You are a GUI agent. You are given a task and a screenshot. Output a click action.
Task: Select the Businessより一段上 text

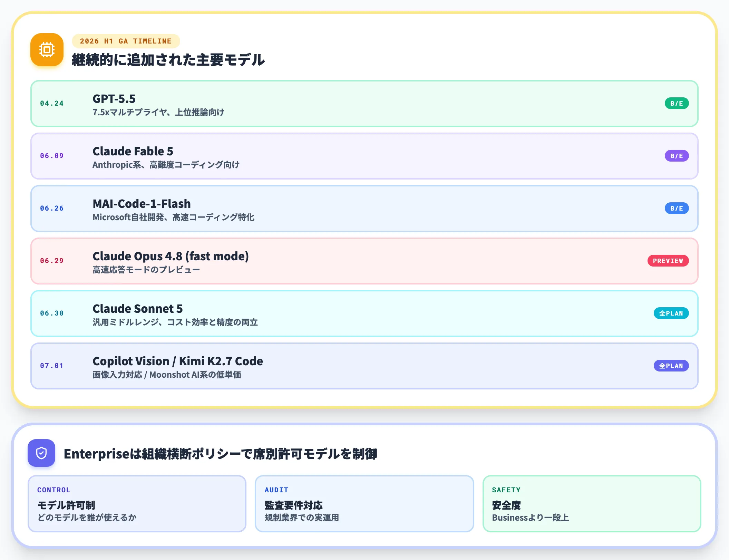(531, 518)
